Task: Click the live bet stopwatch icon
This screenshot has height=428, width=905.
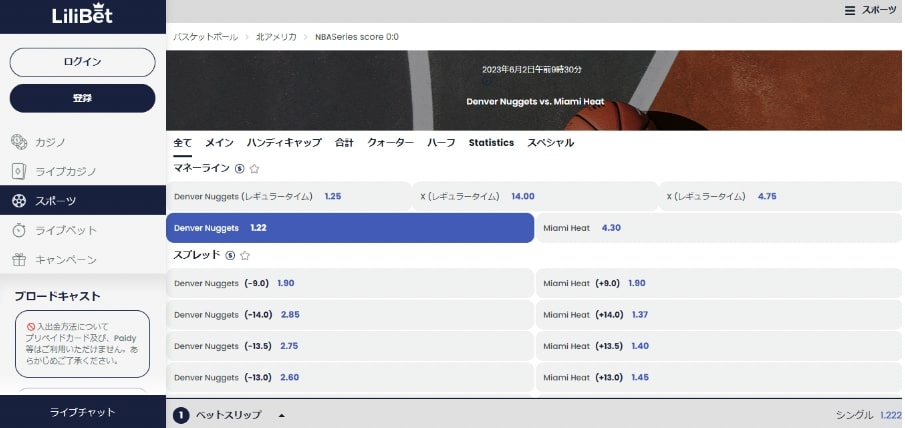Action: [x=19, y=230]
